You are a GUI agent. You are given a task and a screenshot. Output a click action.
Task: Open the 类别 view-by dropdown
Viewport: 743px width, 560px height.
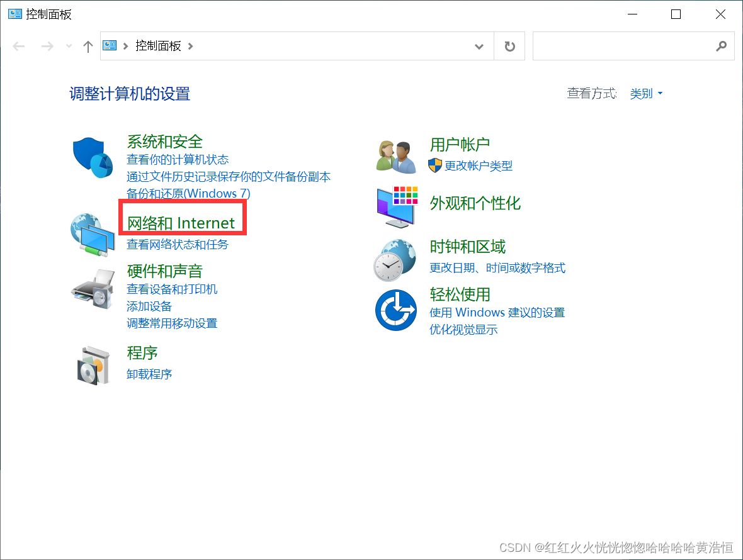point(646,93)
